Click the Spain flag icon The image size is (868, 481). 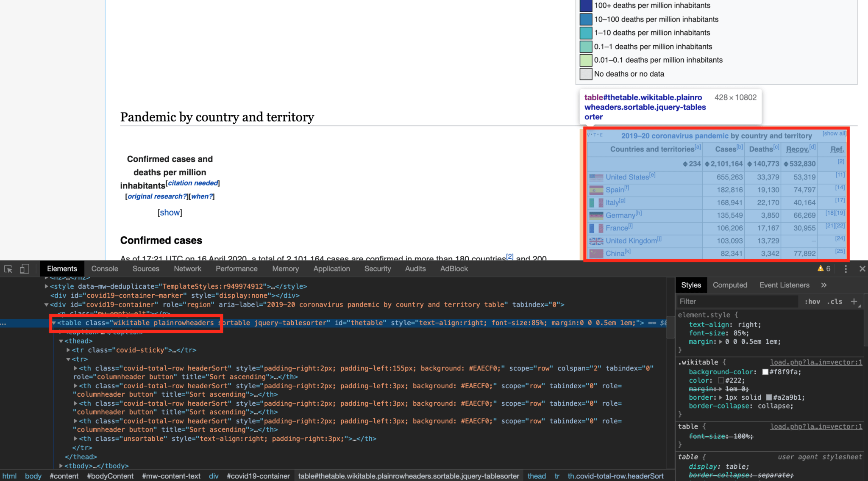(596, 190)
